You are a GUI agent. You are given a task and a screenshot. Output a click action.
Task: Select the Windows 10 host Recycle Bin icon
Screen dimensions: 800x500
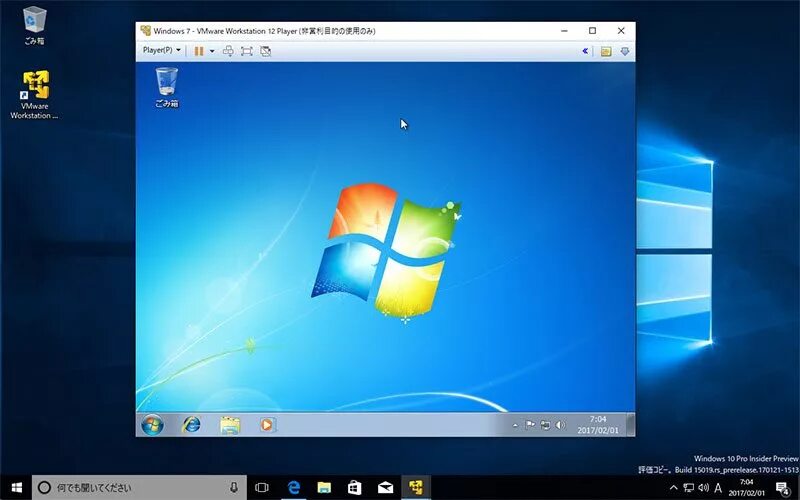tap(34, 26)
